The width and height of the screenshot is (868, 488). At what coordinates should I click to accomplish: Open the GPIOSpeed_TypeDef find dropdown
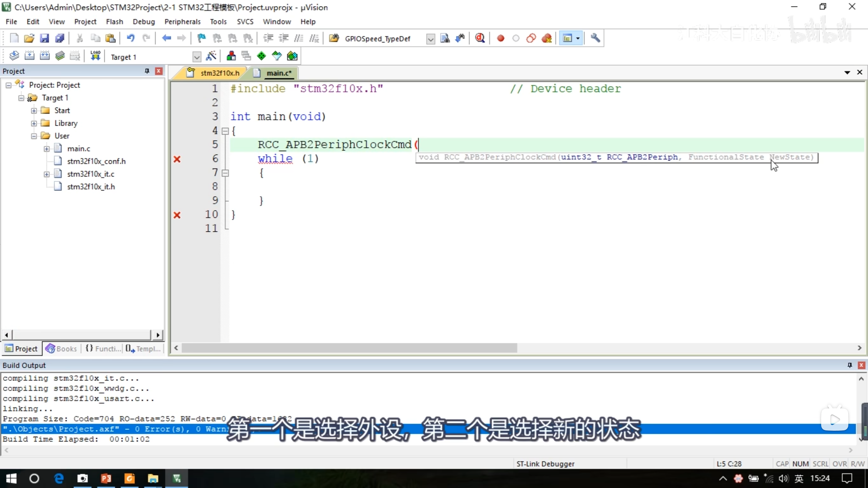point(430,39)
